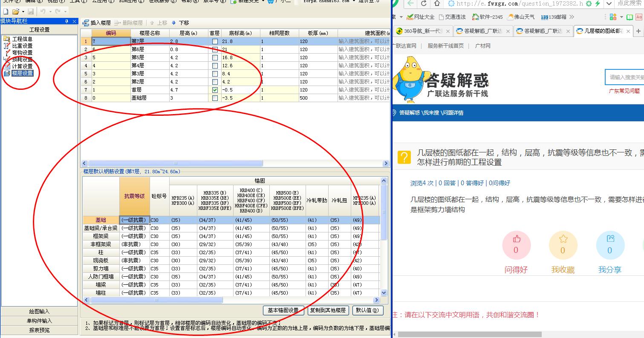Screen dimensions: 644x338
Task: Open the 在线服务 menu
Action: tap(162, 1)
